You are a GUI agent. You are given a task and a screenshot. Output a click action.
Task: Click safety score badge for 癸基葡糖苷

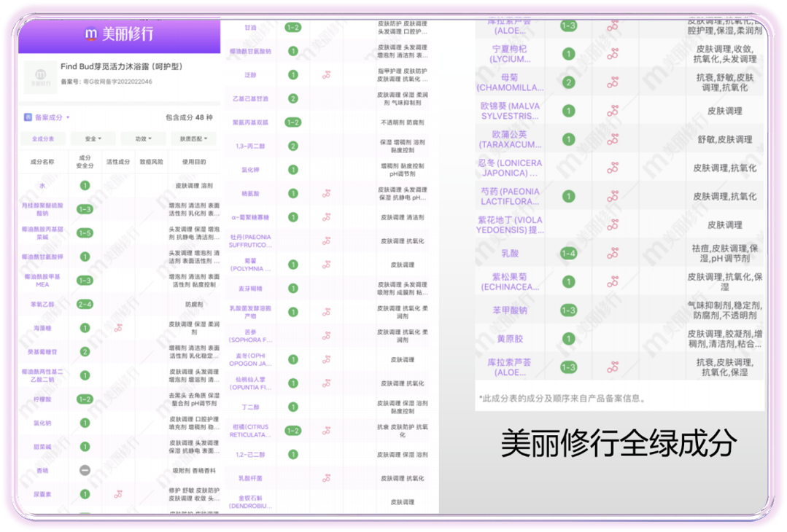(x=85, y=351)
